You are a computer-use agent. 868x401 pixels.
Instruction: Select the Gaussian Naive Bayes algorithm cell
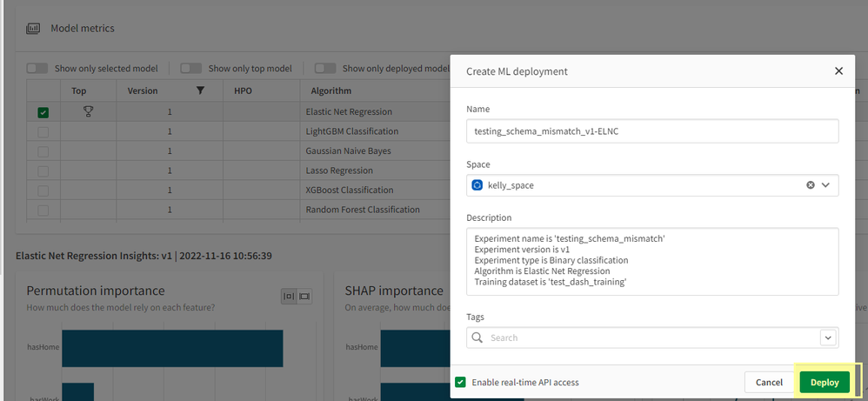pyautogui.click(x=348, y=150)
